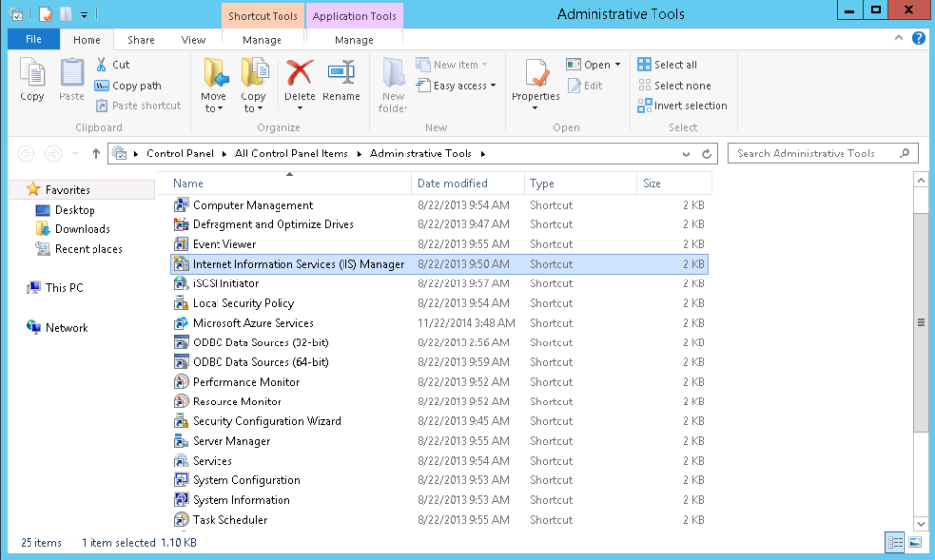Refresh the folder using address bar button
This screenshot has width=935, height=560.
pos(706,154)
